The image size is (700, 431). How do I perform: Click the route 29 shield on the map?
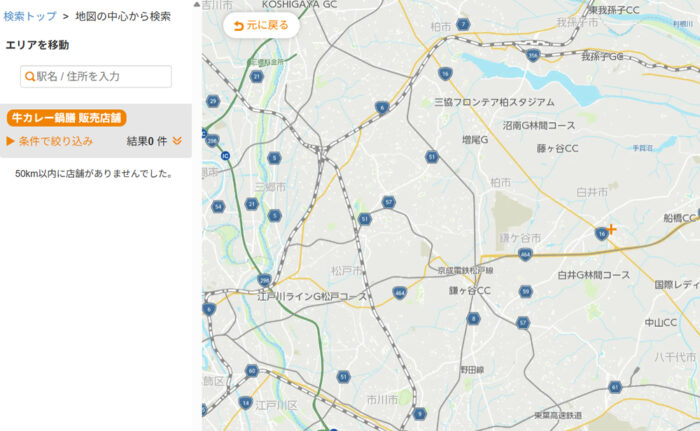point(212,101)
